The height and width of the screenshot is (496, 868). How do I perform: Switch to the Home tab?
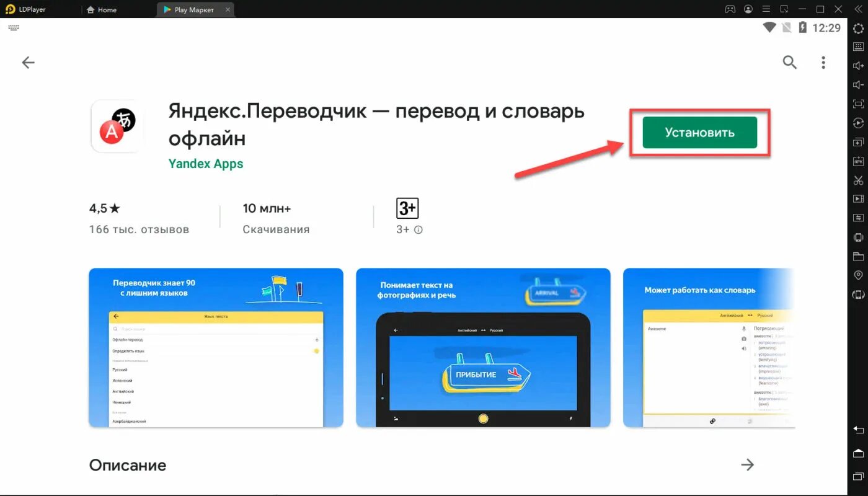102,9
